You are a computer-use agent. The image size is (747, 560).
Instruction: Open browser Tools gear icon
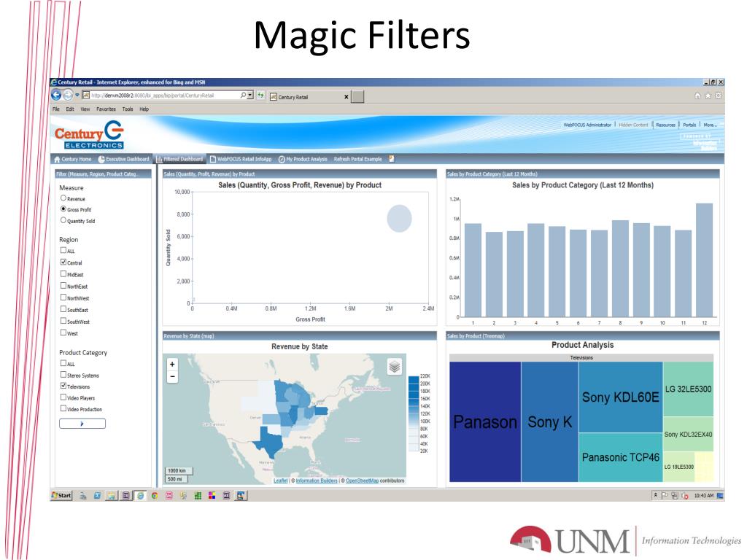pos(718,96)
